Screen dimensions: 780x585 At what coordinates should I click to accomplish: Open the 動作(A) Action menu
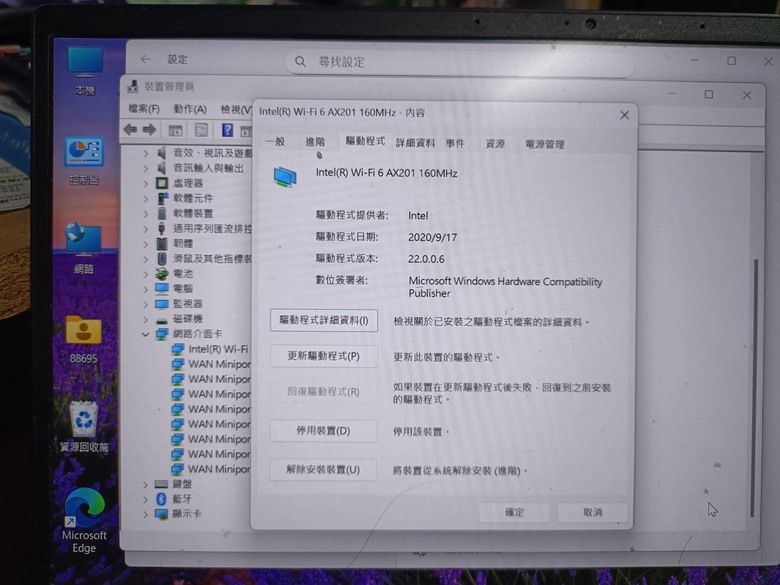click(190, 109)
